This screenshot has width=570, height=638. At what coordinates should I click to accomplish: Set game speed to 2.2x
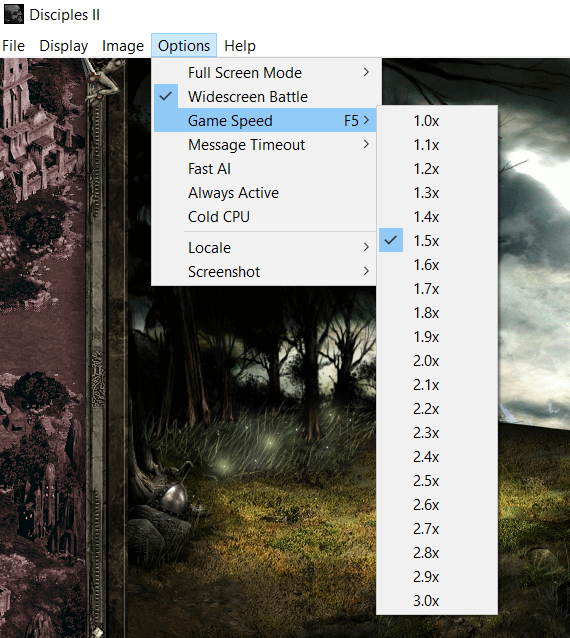437,409
